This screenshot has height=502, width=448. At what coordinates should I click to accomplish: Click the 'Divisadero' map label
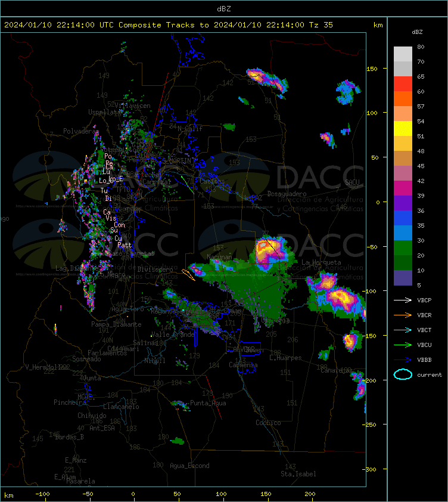(x=155, y=269)
